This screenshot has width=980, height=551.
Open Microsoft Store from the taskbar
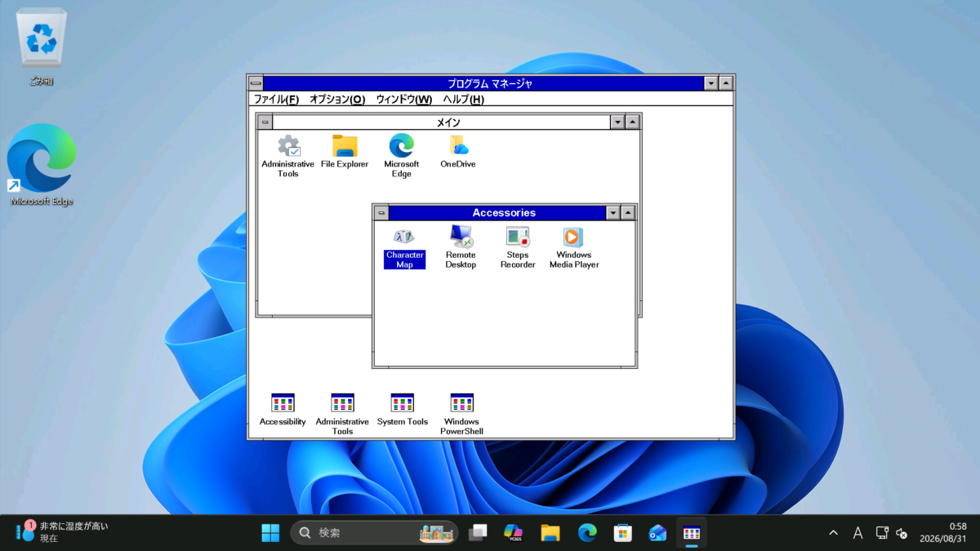(x=622, y=533)
